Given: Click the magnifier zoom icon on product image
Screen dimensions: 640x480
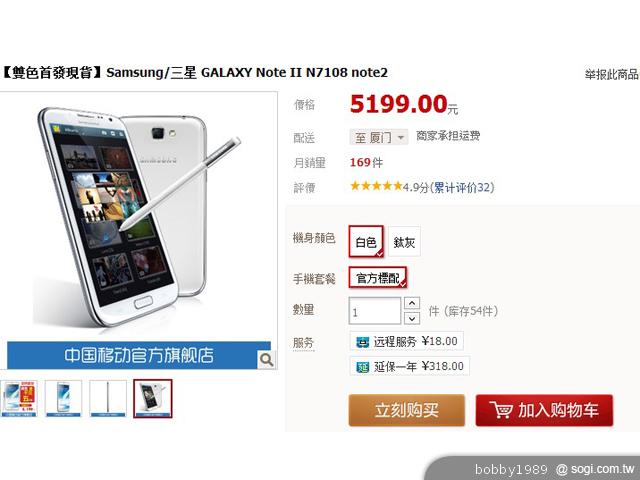Looking at the screenshot, I should (x=266, y=360).
